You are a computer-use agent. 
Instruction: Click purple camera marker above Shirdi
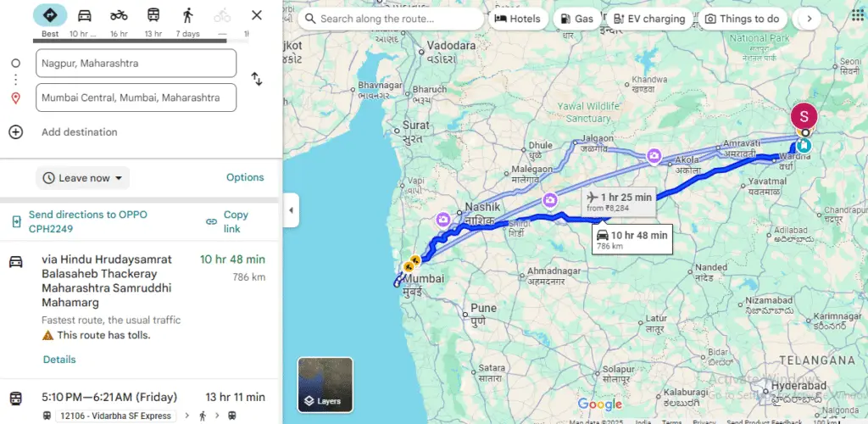(x=549, y=200)
